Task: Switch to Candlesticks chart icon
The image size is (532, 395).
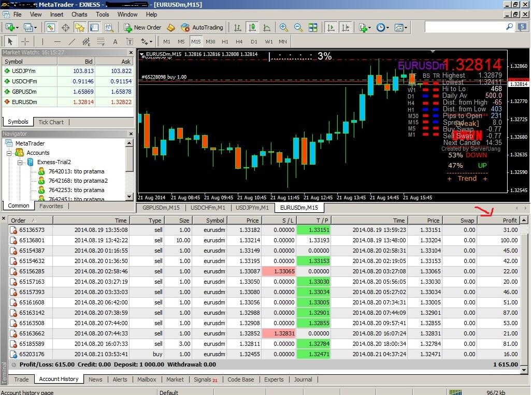Action: tap(252, 27)
